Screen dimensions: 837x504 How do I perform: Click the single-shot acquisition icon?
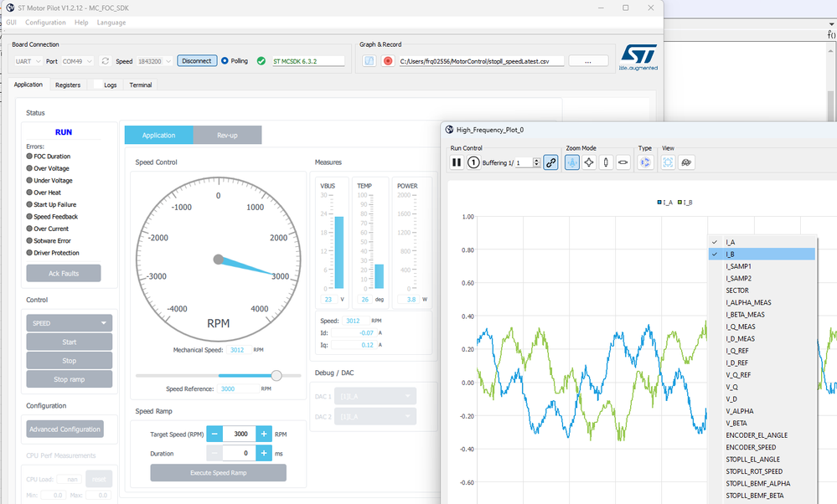pyautogui.click(x=473, y=162)
